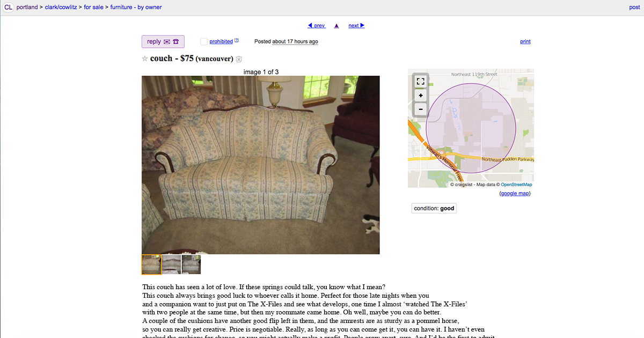Screen dimensions: 644x338
Task: Zoom in the map with plus button
Action: coord(420,95)
